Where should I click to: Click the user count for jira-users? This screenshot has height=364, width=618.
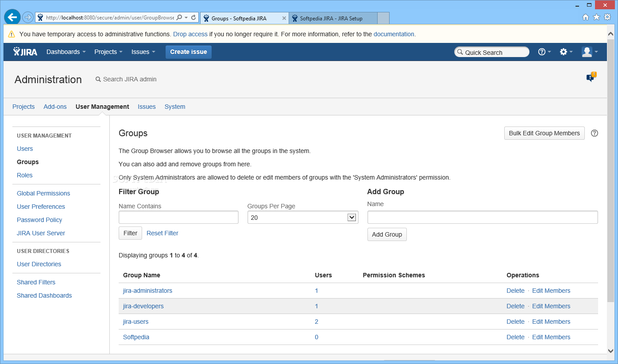click(x=317, y=322)
